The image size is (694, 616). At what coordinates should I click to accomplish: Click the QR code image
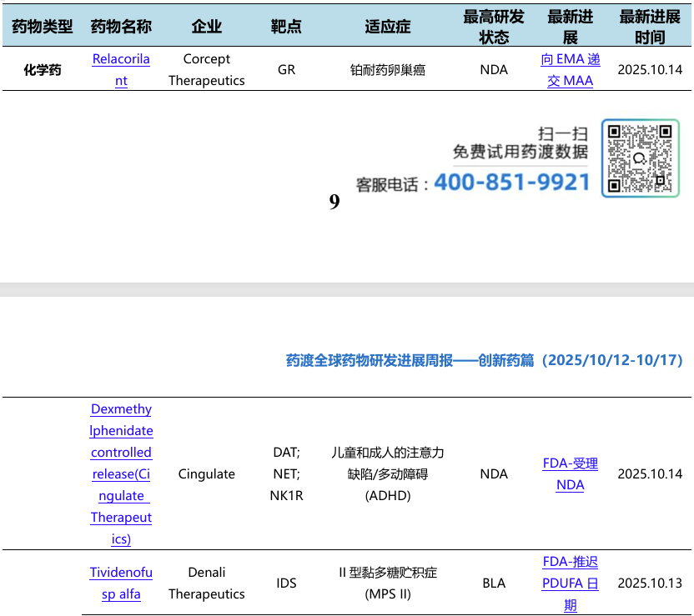pyautogui.click(x=640, y=158)
